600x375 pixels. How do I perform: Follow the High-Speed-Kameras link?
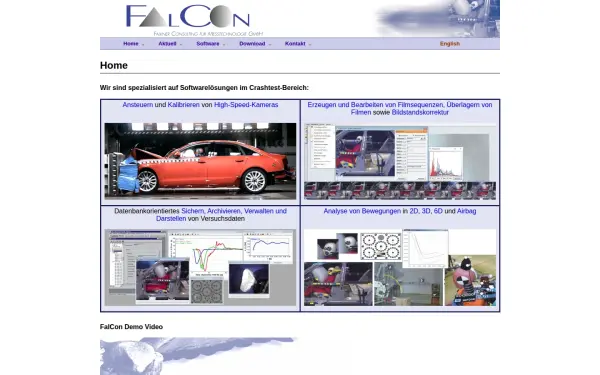point(246,104)
